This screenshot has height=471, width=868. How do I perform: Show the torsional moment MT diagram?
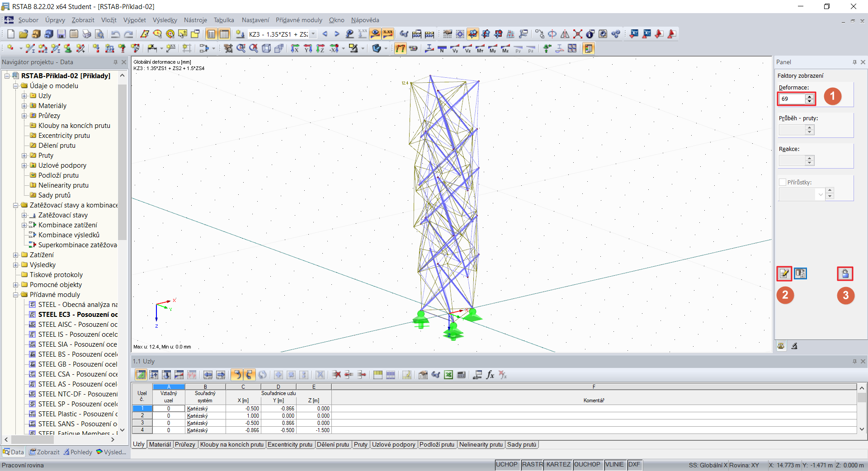tap(480, 48)
